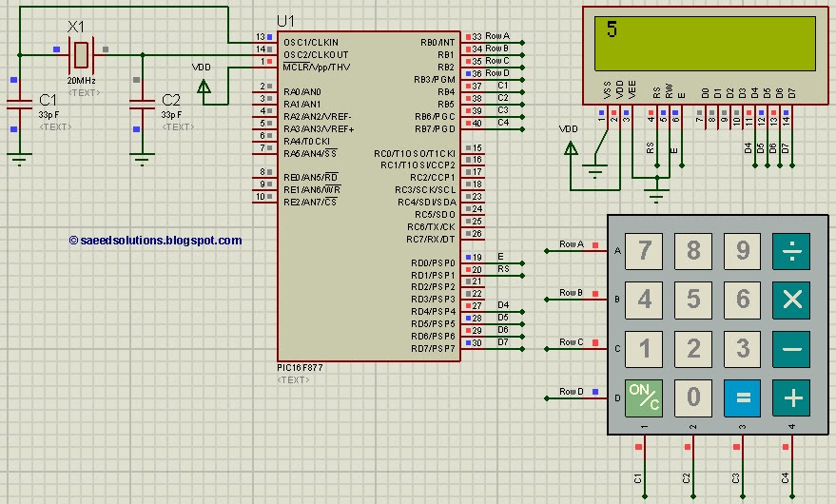Select the C2 capacitor symbol
Screen dimensions: 836x504
point(143,105)
